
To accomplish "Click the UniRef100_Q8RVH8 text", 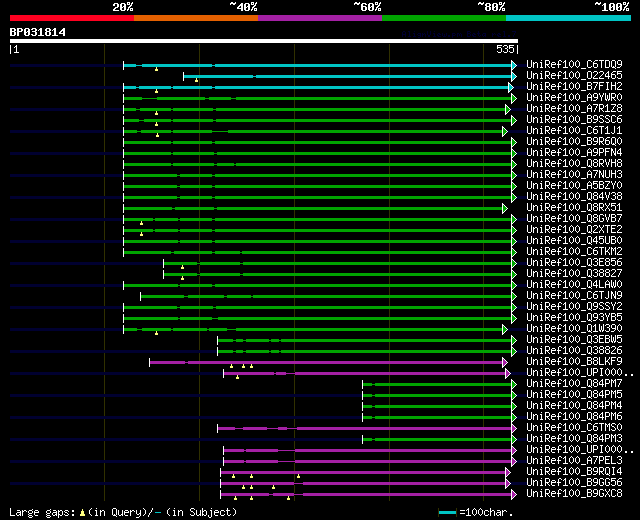I will pyautogui.click(x=574, y=164).
